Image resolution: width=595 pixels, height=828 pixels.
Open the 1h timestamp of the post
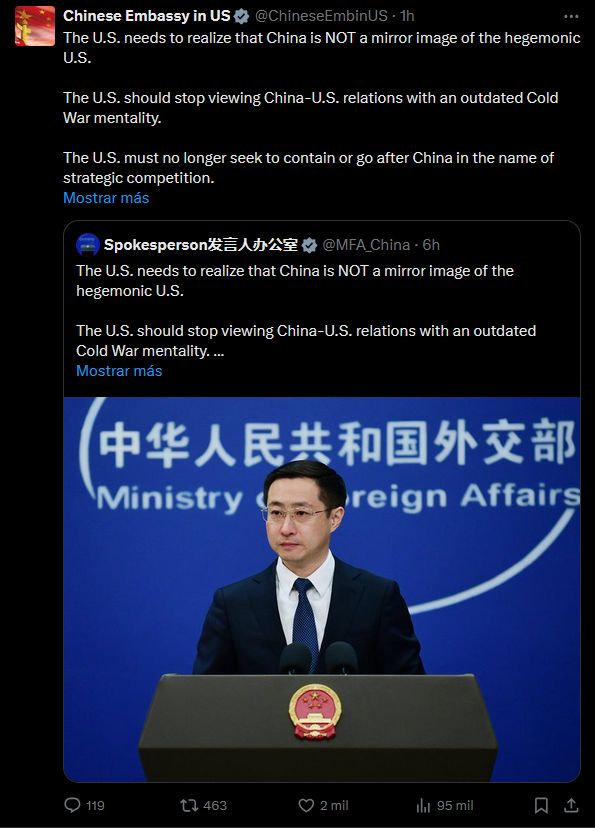coord(407,16)
